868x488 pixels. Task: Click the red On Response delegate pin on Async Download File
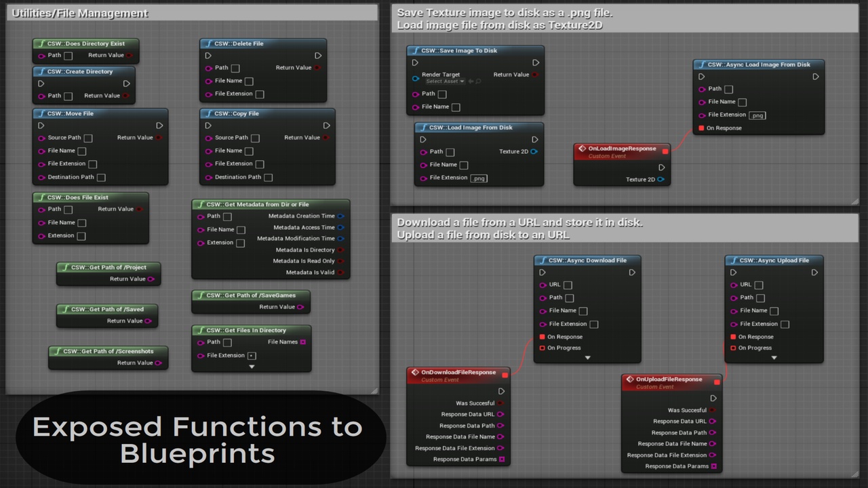tap(542, 337)
